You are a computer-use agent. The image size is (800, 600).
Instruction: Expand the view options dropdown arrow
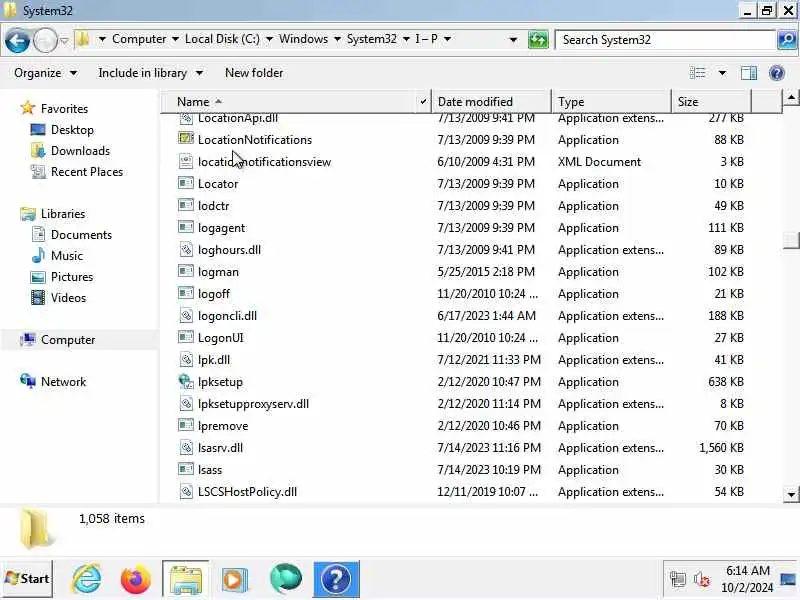pyautogui.click(x=722, y=73)
